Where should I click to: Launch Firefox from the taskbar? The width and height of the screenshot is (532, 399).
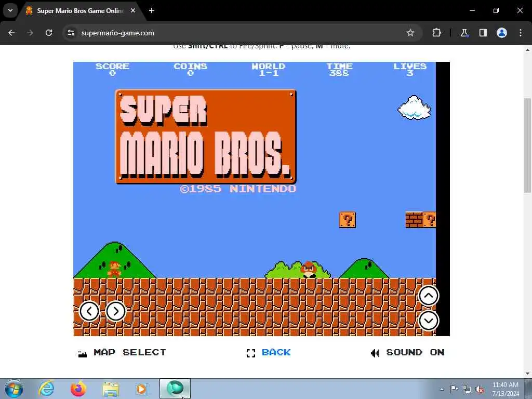(78, 389)
